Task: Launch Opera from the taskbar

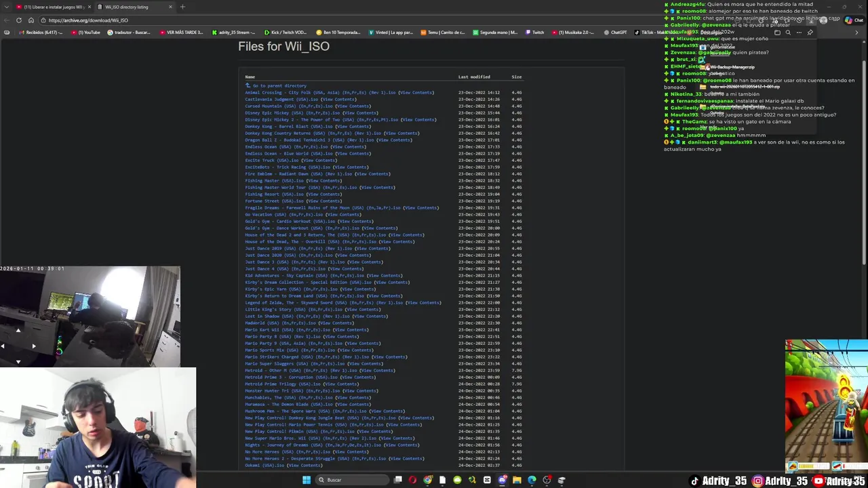Action: [412, 480]
